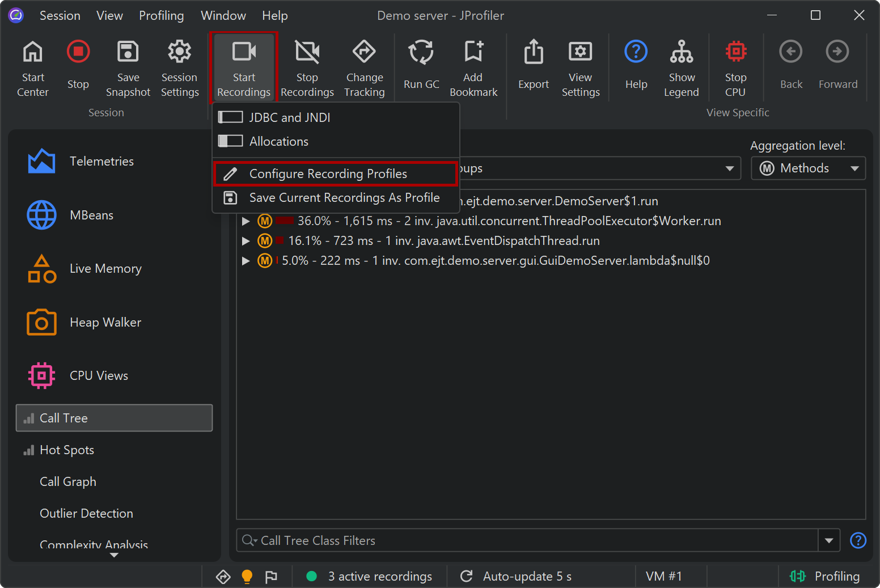Open Show Legend from the toolbar
Screen dimensions: 880x588
(x=681, y=52)
